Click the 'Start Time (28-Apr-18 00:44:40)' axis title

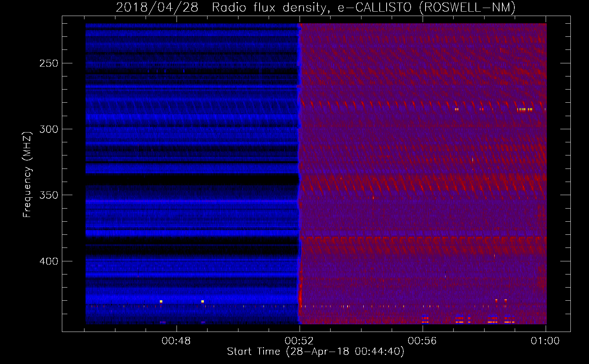tap(316, 352)
